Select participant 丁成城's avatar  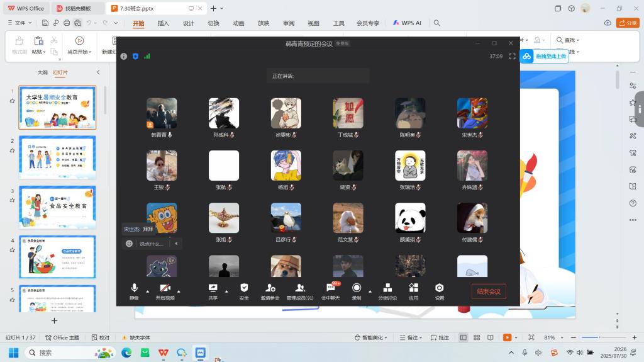348,113
